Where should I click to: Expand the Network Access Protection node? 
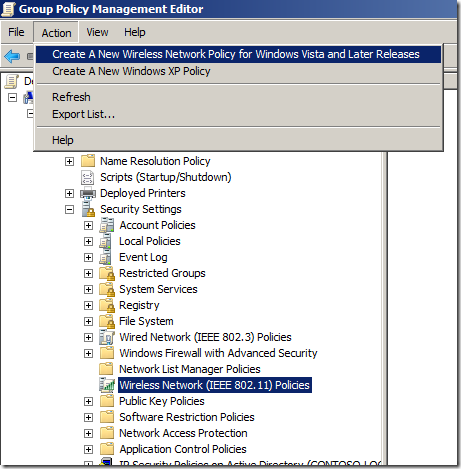(x=88, y=433)
